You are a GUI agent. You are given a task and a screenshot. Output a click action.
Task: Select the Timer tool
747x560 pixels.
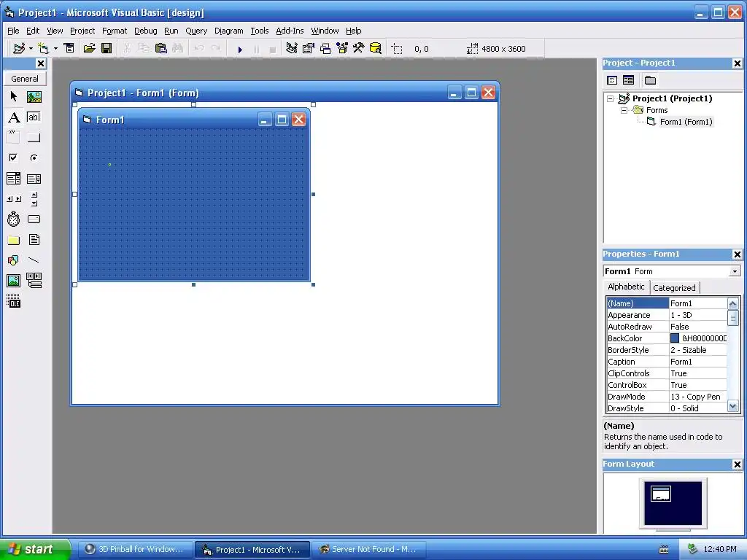click(13, 219)
